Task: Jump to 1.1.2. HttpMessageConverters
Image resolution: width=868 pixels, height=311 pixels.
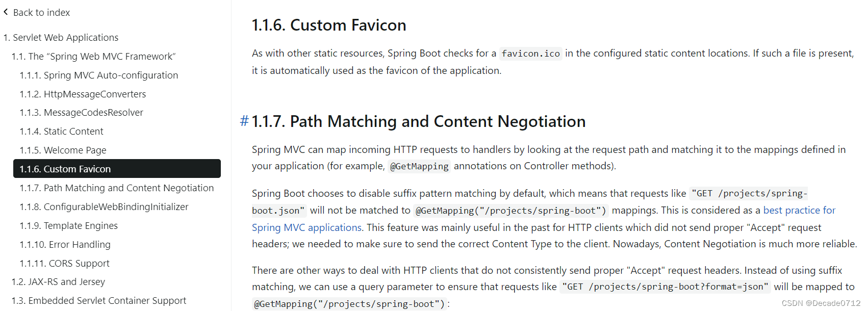Action: click(83, 94)
